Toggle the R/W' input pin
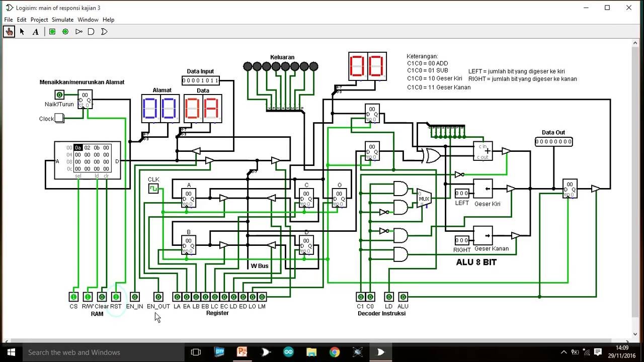 click(x=88, y=297)
